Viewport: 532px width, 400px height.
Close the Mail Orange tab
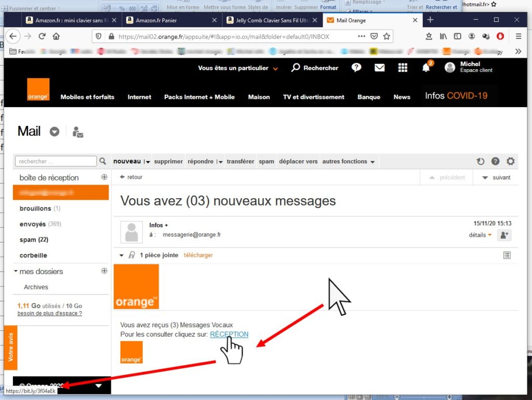pos(415,20)
